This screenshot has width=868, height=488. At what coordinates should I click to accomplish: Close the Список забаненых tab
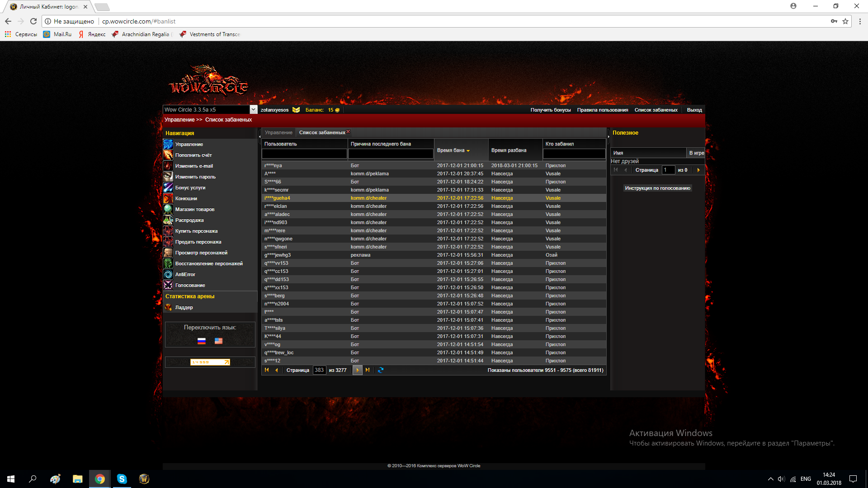click(x=348, y=132)
